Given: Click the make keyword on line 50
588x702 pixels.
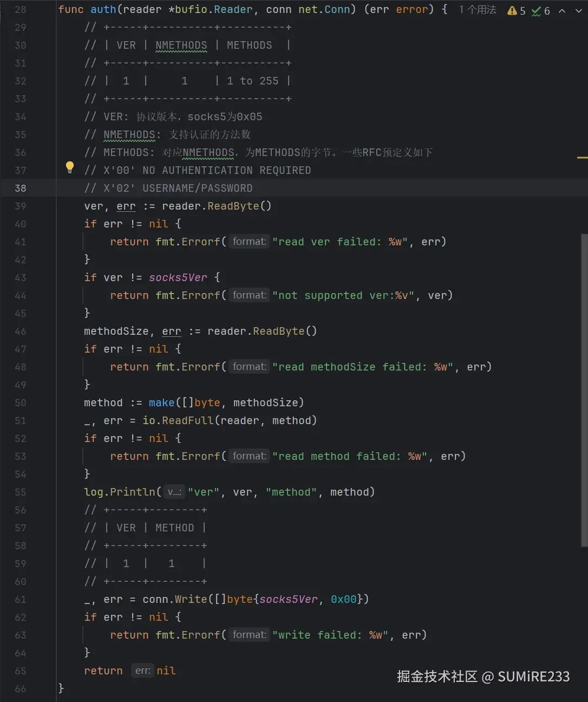Looking at the screenshot, I should click(162, 402).
